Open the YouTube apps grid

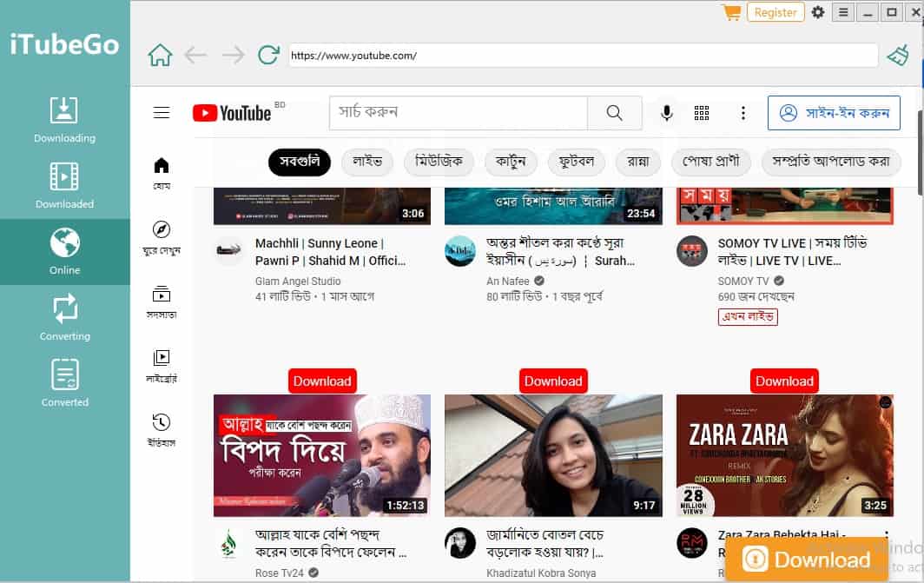click(702, 113)
